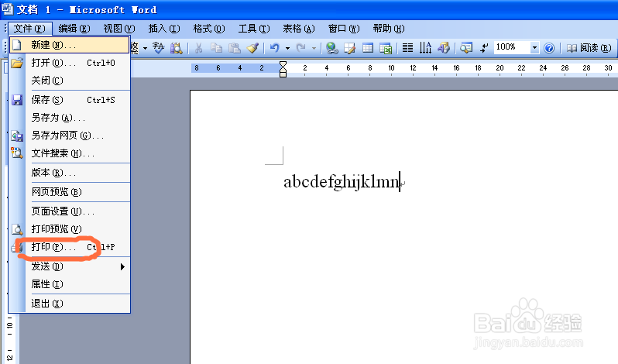The width and height of the screenshot is (618, 364).
Task: Toggle Show/Hide formatting marks icon
Action: point(484,48)
